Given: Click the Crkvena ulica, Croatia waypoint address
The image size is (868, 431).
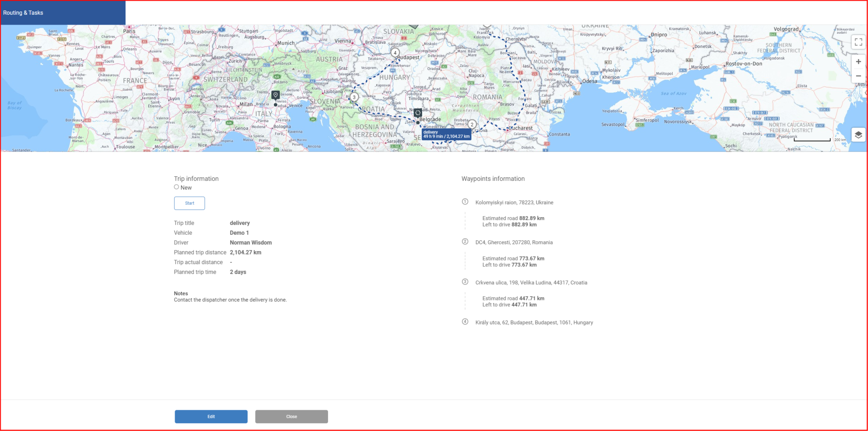Looking at the screenshot, I should pyautogui.click(x=531, y=283).
